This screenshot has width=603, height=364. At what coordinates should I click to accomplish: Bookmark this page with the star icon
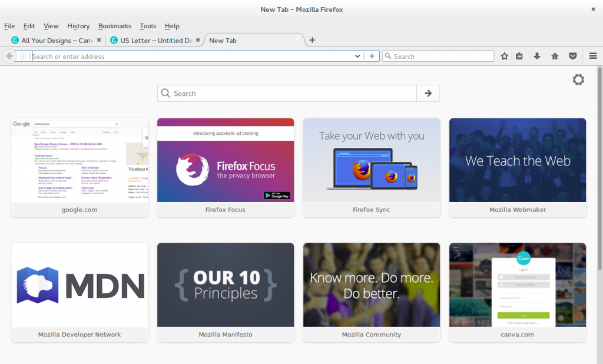point(504,56)
